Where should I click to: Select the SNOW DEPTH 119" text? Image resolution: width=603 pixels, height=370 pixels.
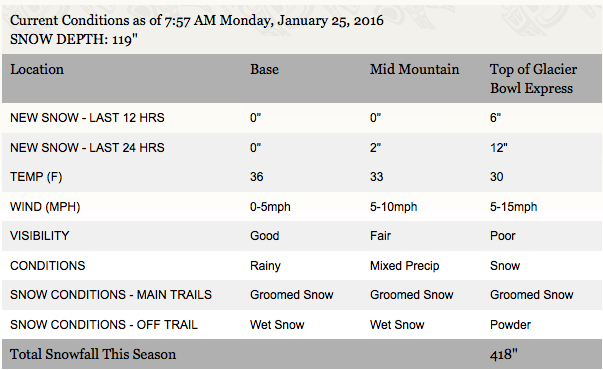(x=74, y=39)
